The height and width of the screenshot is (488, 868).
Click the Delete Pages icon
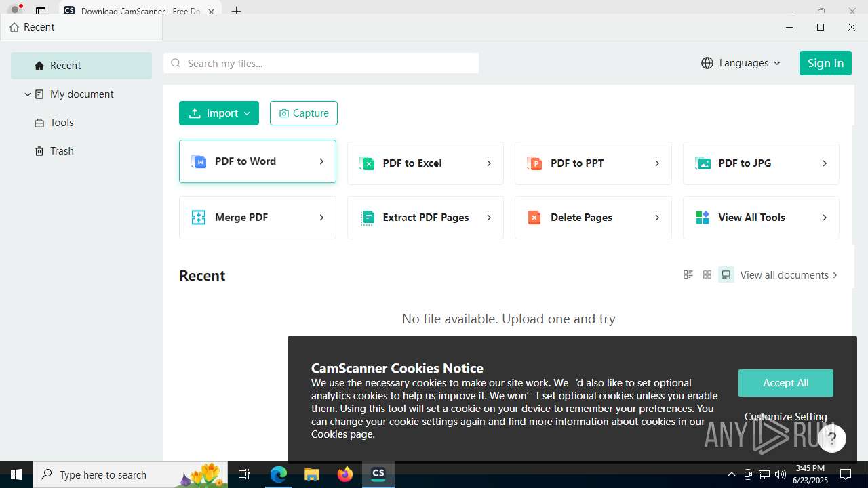pos(534,218)
